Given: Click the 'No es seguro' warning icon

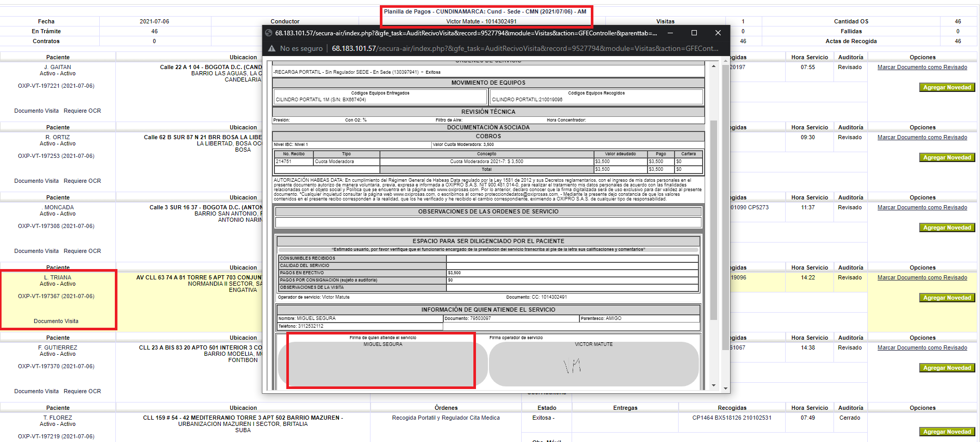Looking at the screenshot, I should click(x=271, y=48).
